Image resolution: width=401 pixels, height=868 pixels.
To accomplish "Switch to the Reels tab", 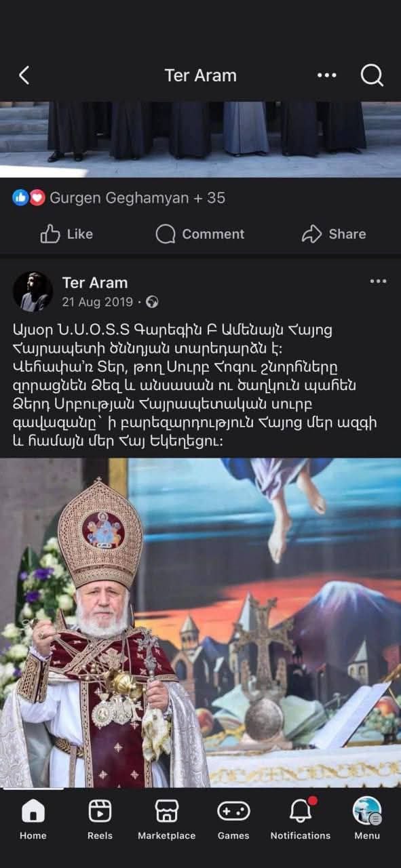I will click(x=100, y=819).
